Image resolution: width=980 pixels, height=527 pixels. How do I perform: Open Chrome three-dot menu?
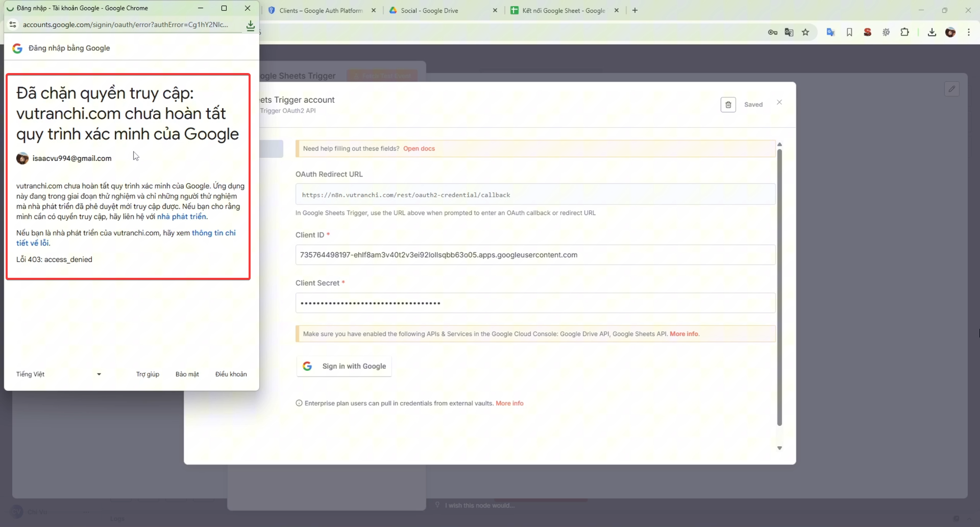coord(969,32)
